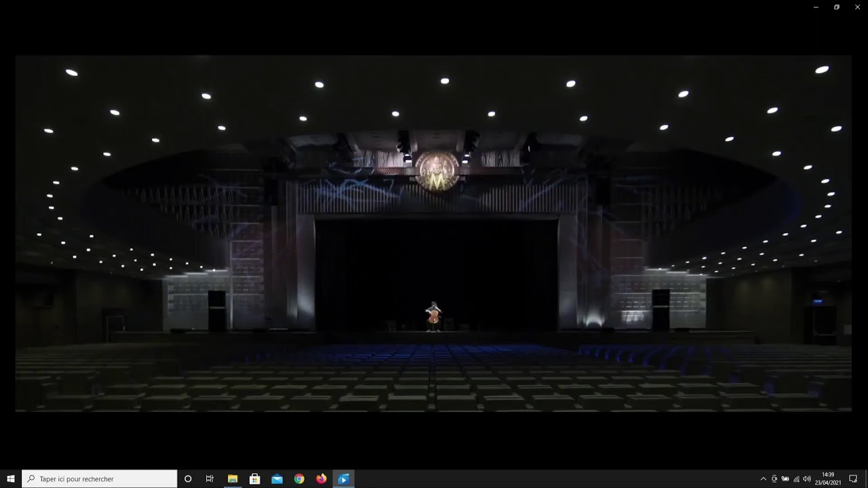Click the Meet Now camera tray icon

pos(774,479)
